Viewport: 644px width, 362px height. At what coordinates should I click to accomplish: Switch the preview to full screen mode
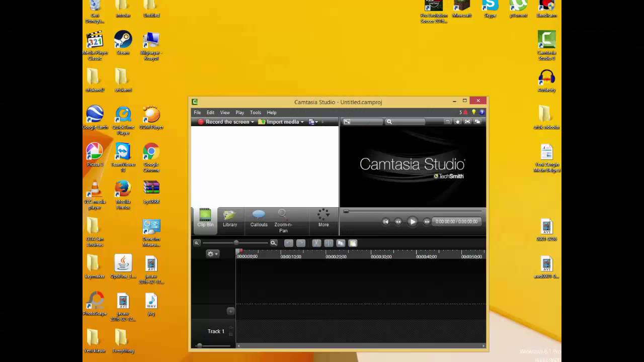click(467, 122)
